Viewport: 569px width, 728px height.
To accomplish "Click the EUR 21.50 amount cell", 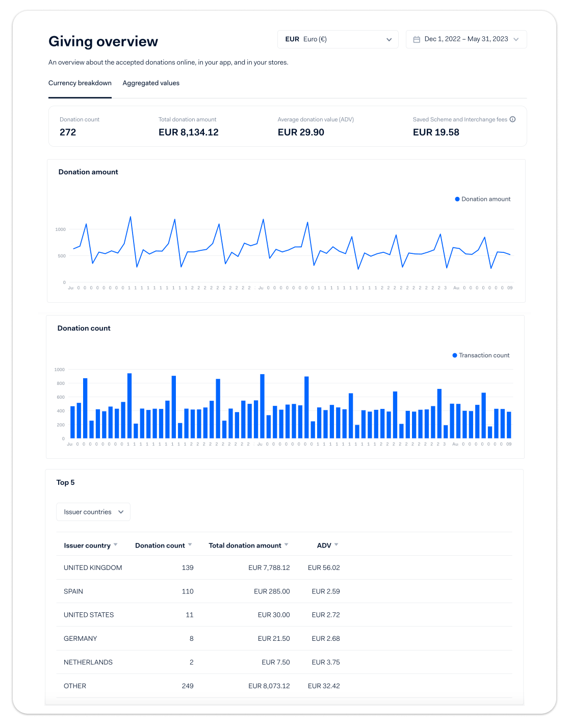I will (274, 638).
